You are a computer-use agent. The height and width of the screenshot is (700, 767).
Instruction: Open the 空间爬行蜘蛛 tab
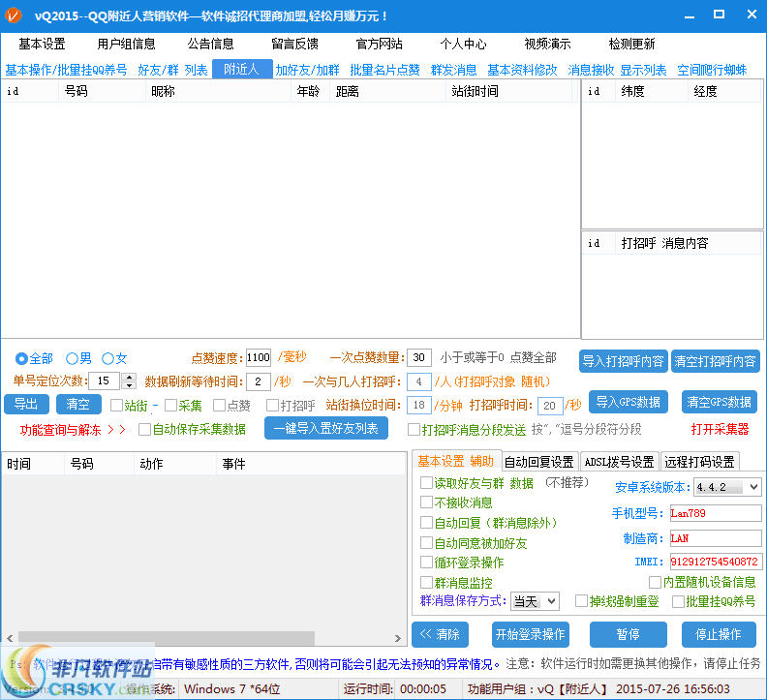pos(712,70)
